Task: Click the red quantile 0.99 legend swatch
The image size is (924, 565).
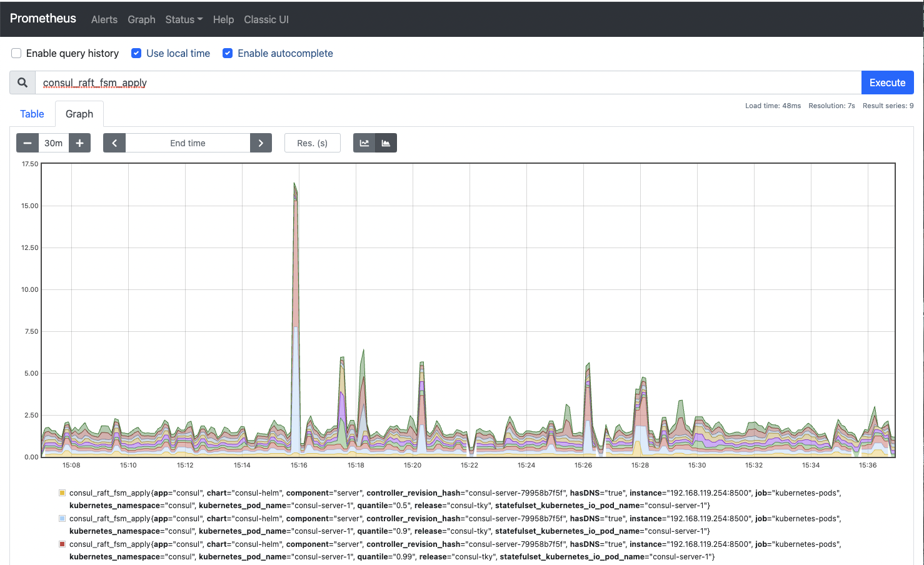Action: (x=62, y=544)
